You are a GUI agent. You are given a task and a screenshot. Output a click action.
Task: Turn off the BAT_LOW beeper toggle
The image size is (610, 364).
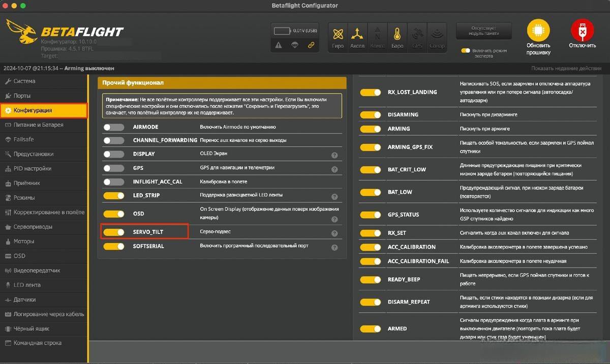[x=371, y=192]
